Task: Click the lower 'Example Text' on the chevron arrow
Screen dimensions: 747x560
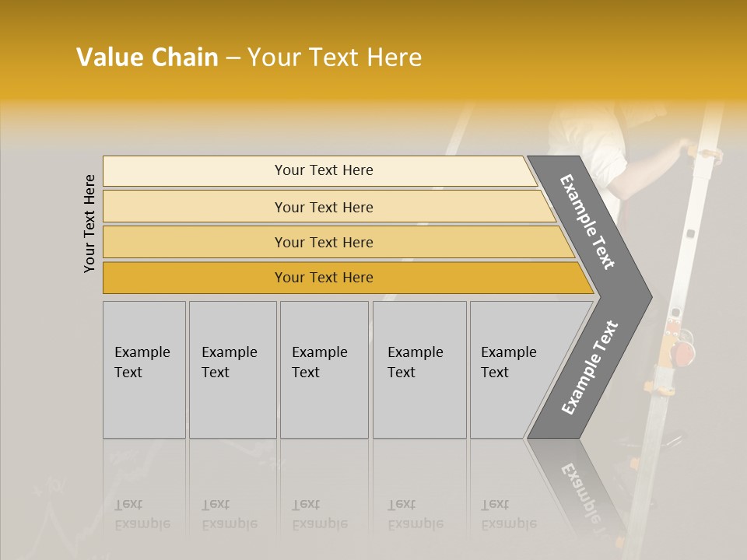Action: [x=590, y=367]
